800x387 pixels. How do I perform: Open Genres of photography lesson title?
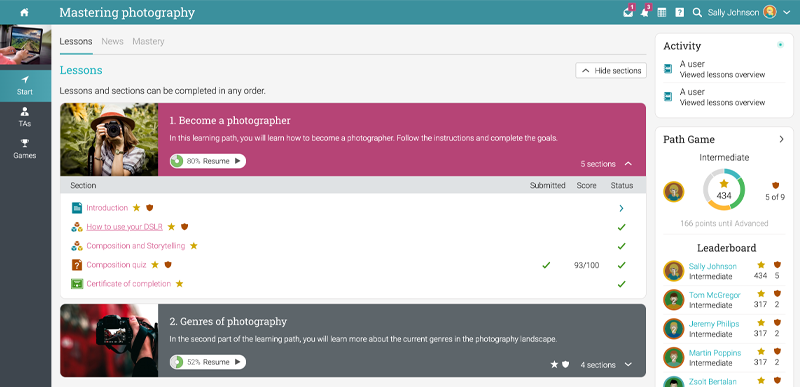228,322
